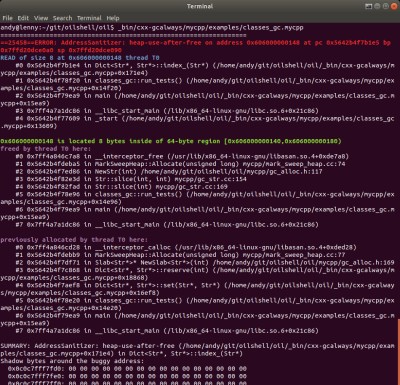
Task: Click the "SUMMARY: AddressSanitizer" line
Action: pyautogui.click(x=197, y=350)
